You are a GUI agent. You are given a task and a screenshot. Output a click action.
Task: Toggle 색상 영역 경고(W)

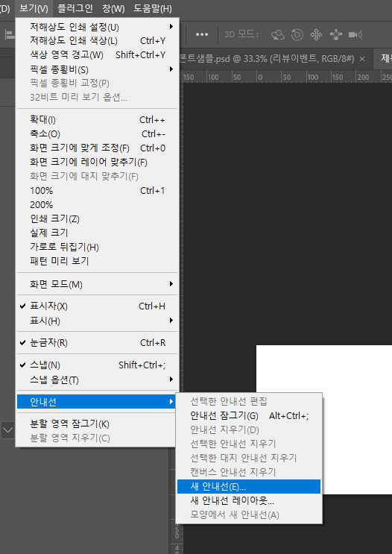98,54
